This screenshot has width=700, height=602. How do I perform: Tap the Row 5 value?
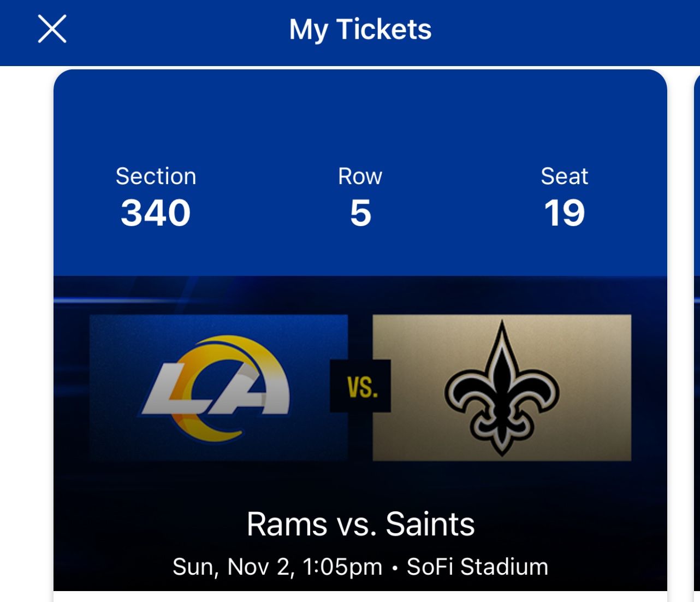[x=360, y=213]
